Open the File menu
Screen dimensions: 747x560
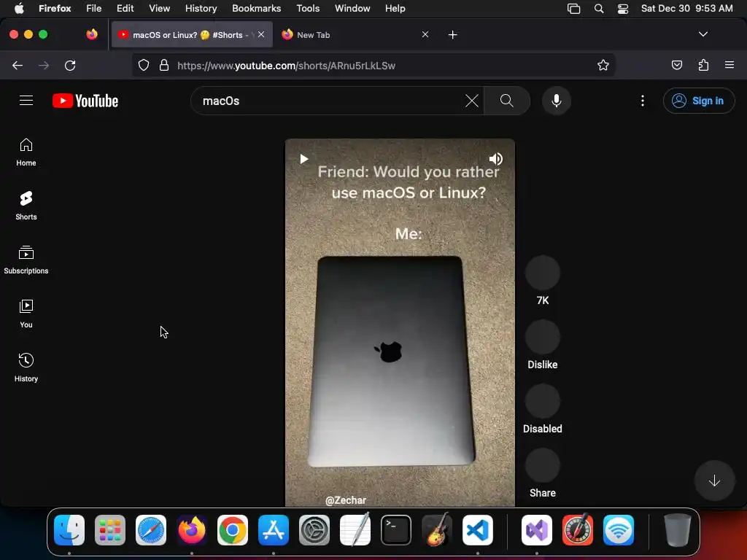click(94, 8)
